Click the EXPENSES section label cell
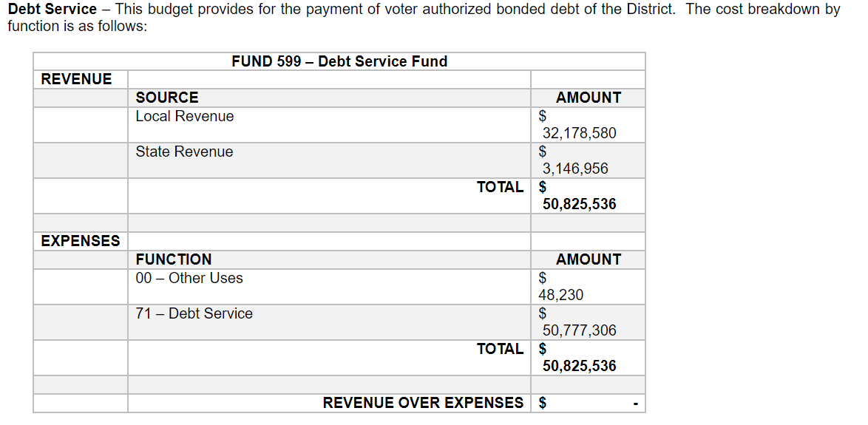 click(81, 241)
